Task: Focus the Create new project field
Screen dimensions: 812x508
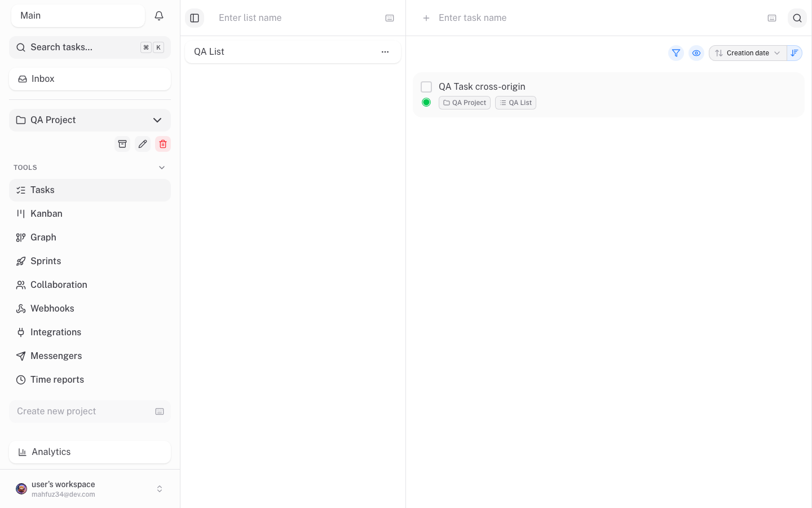Action: (90, 411)
